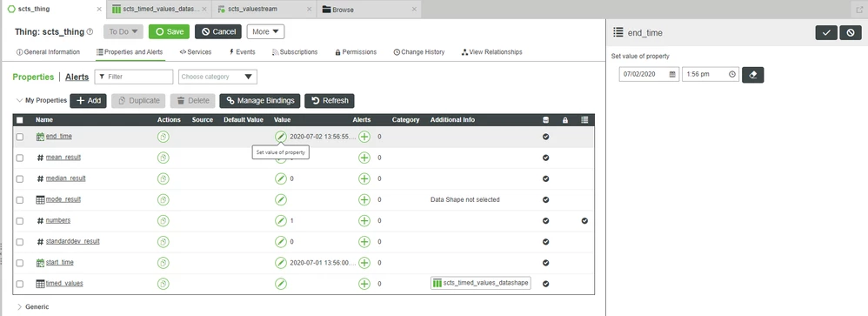
Task: Add an alert to median_result with plus icon
Action: [364, 179]
